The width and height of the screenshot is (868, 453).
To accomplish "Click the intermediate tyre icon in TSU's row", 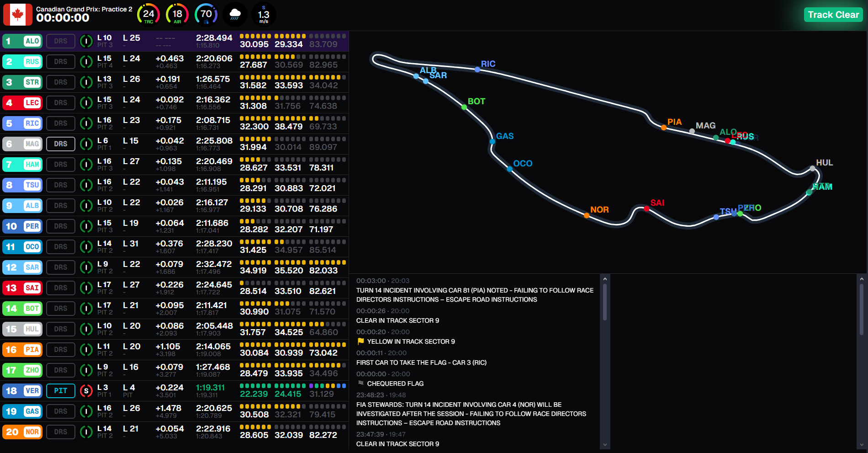I will tap(86, 185).
